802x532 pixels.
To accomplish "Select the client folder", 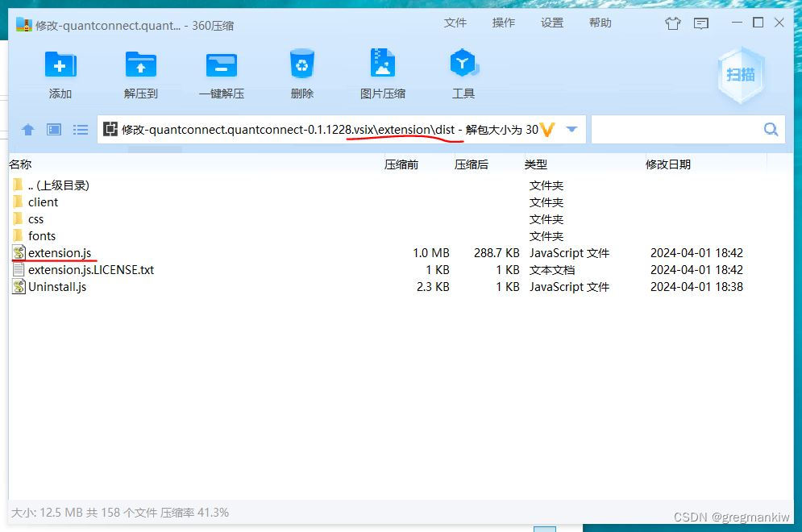I will tap(401, 202).
